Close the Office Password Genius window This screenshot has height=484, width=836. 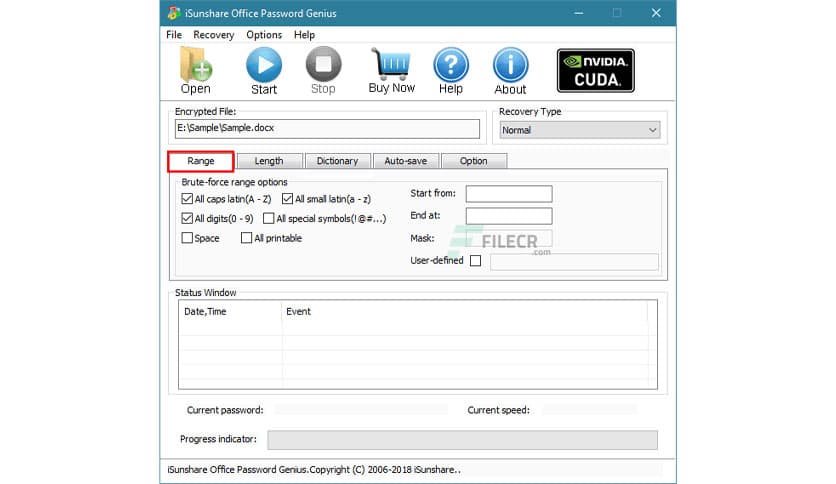(656, 13)
